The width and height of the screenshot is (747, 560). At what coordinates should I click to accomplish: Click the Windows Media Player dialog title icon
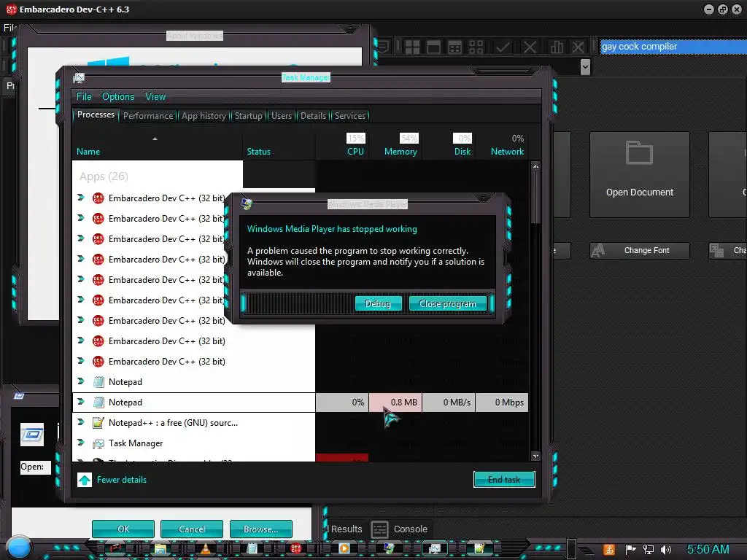(x=247, y=204)
